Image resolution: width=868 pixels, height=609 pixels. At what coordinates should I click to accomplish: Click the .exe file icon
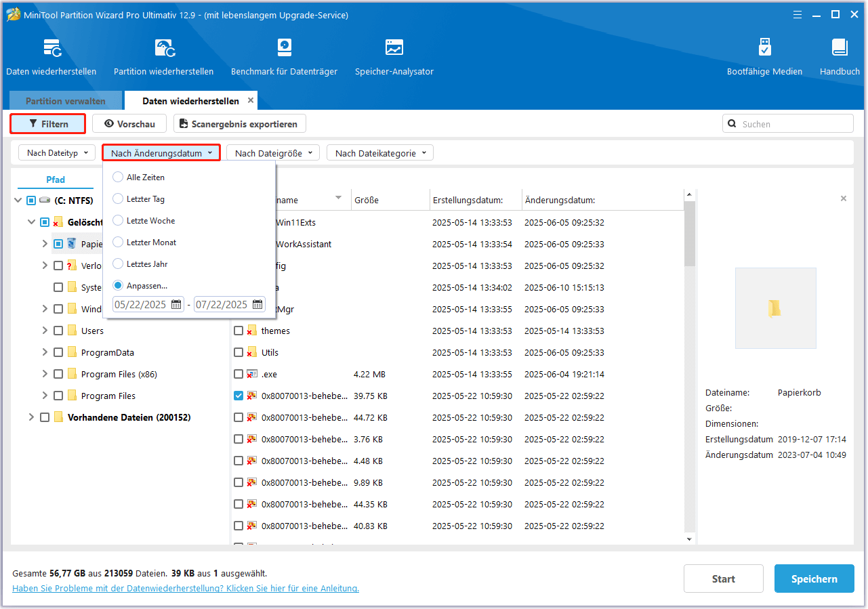pyautogui.click(x=252, y=374)
